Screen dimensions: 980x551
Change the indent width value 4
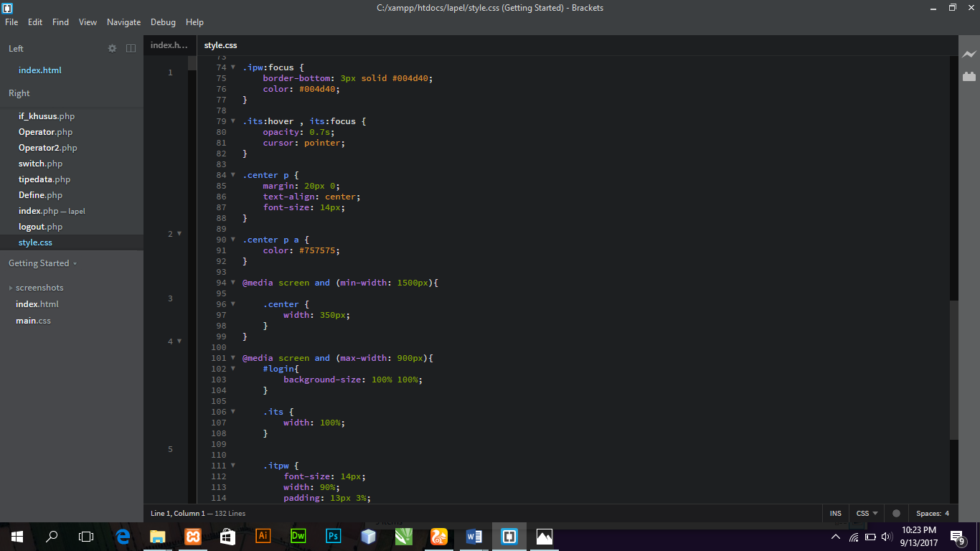947,513
